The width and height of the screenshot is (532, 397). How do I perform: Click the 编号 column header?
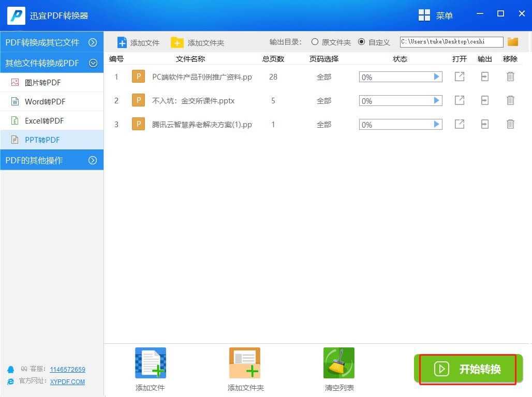[116, 59]
